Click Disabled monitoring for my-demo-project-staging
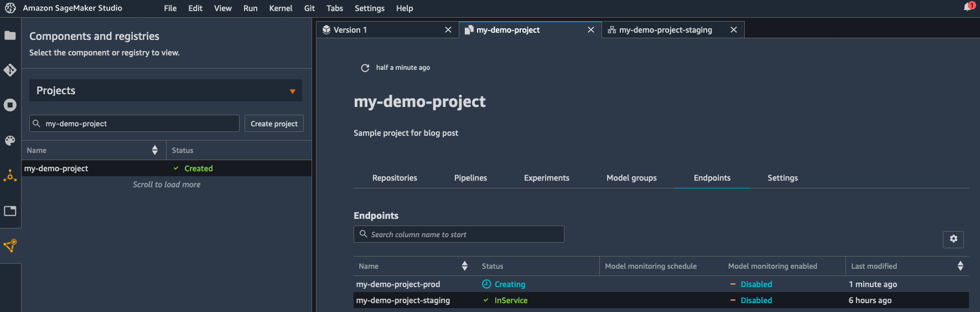The image size is (980, 312). pos(756,300)
